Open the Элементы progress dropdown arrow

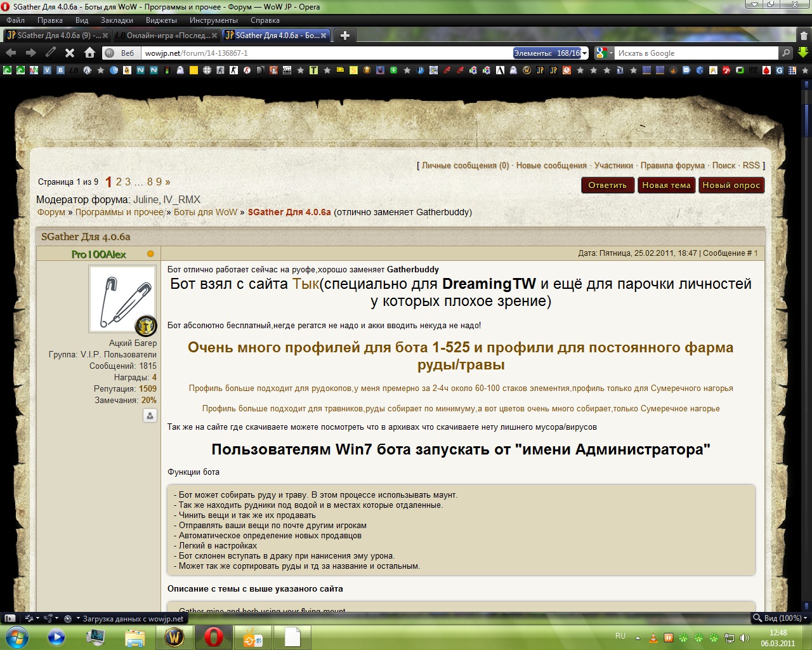tap(584, 53)
